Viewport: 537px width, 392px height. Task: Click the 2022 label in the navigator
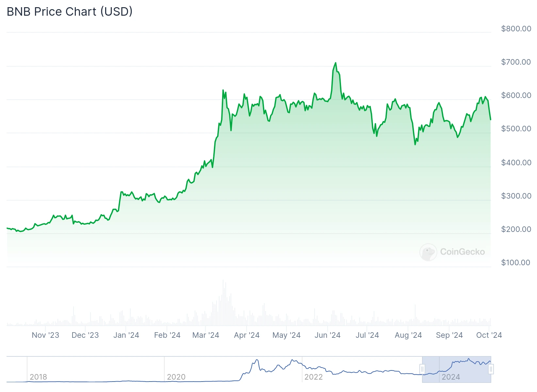click(314, 377)
